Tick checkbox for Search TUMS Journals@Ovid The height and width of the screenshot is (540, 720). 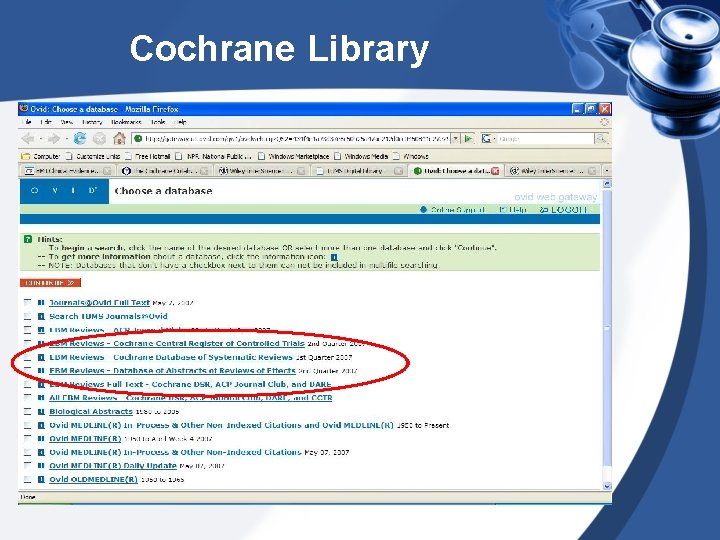point(28,316)
